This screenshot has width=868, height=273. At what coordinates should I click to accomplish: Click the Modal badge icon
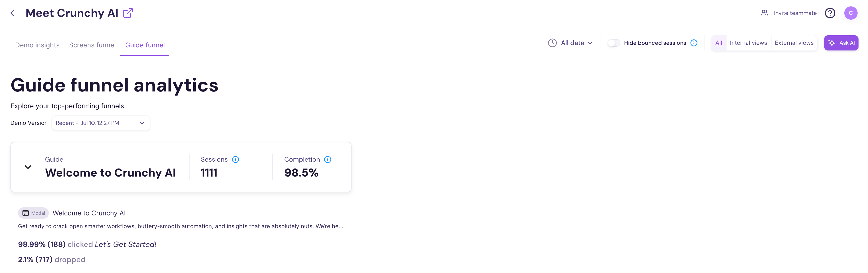tap(26, 213)
